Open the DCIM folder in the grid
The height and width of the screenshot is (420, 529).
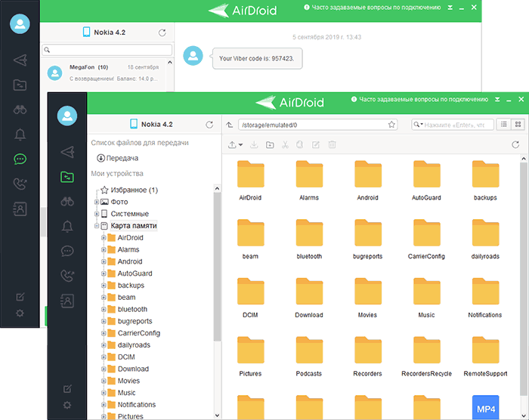250,298
